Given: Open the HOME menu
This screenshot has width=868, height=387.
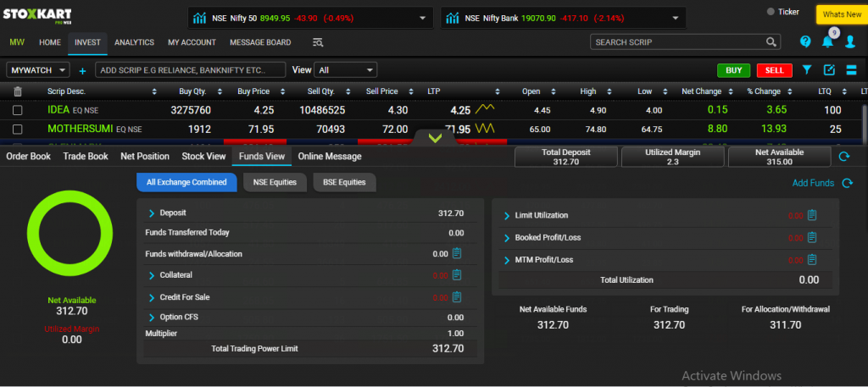Looking at the screenshot, I should click(x=50, y=42).
